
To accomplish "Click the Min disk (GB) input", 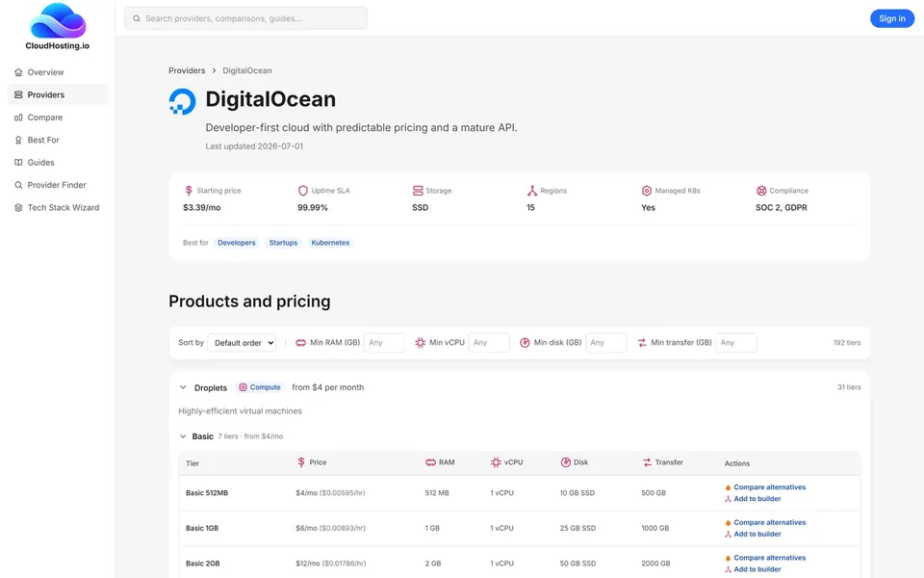I will [606, 343].
